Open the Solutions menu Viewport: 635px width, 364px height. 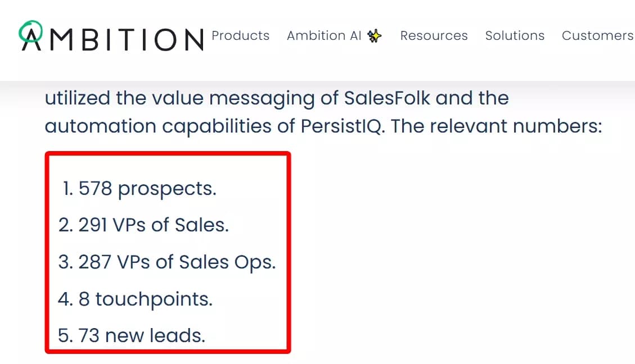(x=515, y=35)
